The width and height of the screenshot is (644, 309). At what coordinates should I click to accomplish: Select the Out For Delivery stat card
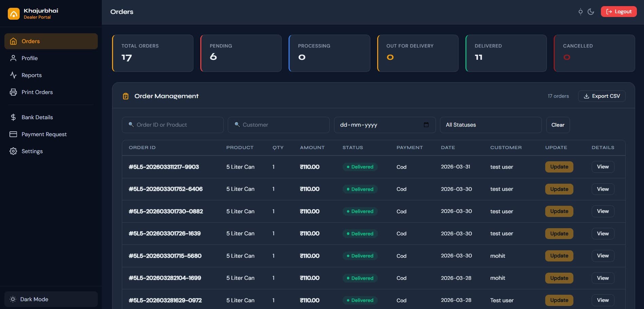pos(418,53)
